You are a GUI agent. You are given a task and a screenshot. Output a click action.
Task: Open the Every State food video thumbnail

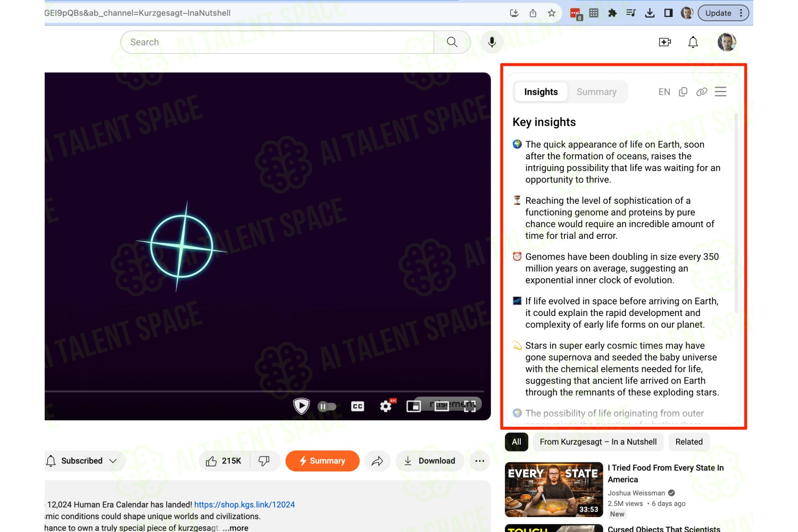pyautogui.click(x=554, y=489)
